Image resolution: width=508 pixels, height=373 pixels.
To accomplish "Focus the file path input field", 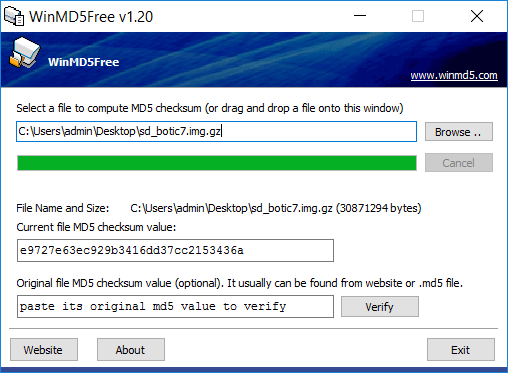I will pyautogui.click(x=216, y=131).
